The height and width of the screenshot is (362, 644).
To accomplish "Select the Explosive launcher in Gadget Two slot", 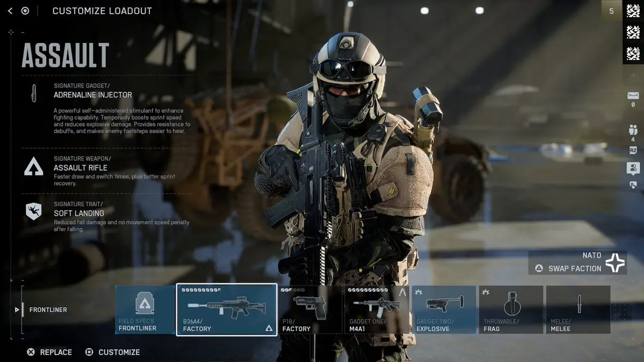I will [x=443, y=309].
